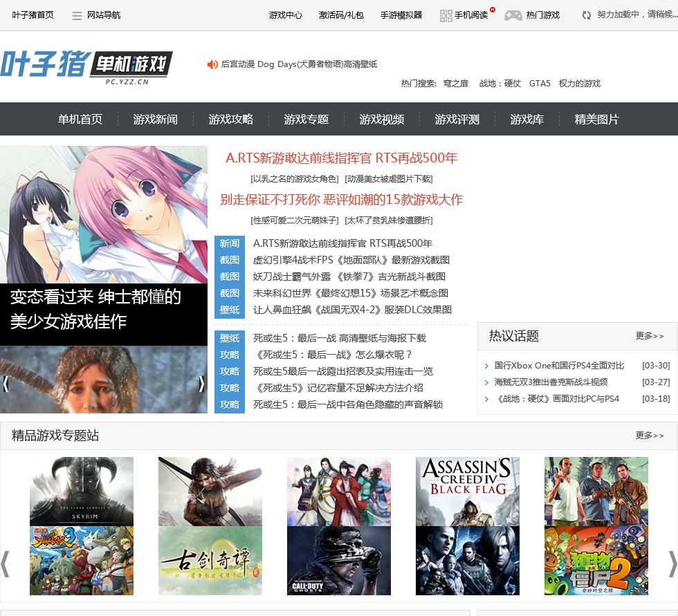Open 国行Xbox One和国行PS4全面对比 topic

pyautogui.click(x=559, y=366)
